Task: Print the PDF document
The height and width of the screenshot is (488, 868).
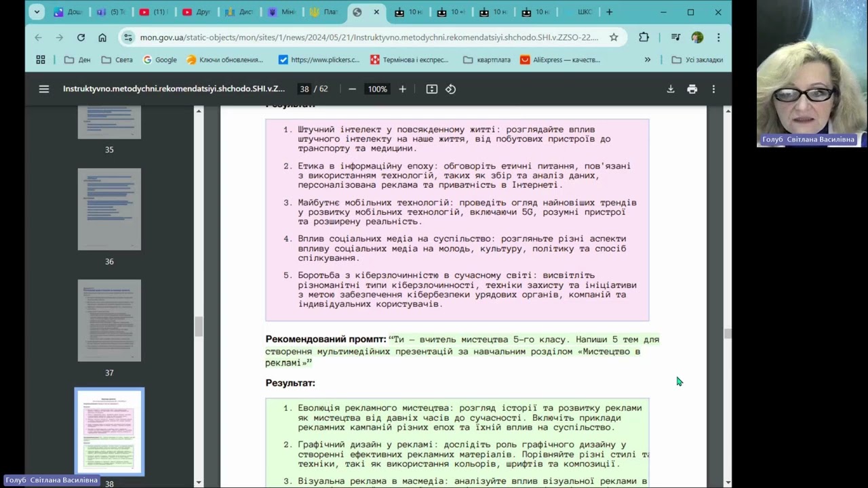Action: 692,89
